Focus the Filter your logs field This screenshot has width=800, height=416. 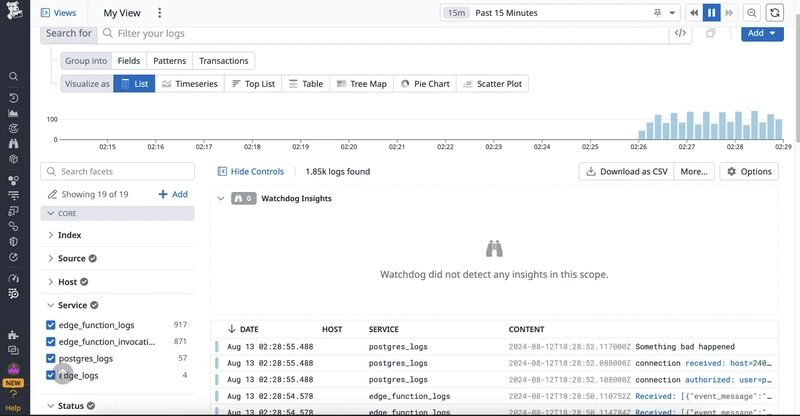click(383, 33)
